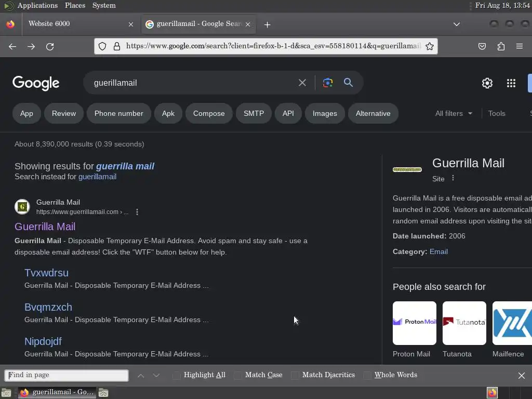Viewport: 532px width, 399px height.
Task: Open the Tutanota thumbnail
Action: (464, 323)
